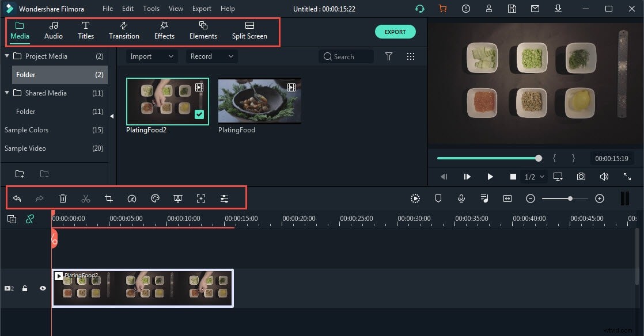
Task: Start a Voiceover recording with the microphone icon
Action: [461, 198]
